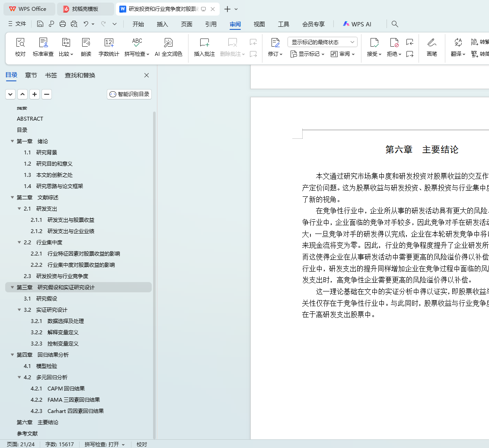This screenshot has width=489, height=448.
Task: Click the 简转繁 conversion icon
Action: [x=479, y=42]
